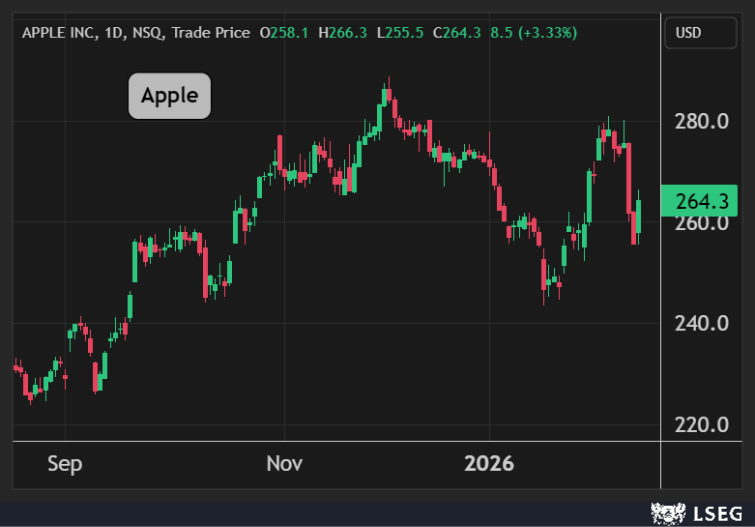This screenshot has width=755, height=527.
Task: Click the open value O258.1
Action: pyautogui.click(x=284, y=33)
